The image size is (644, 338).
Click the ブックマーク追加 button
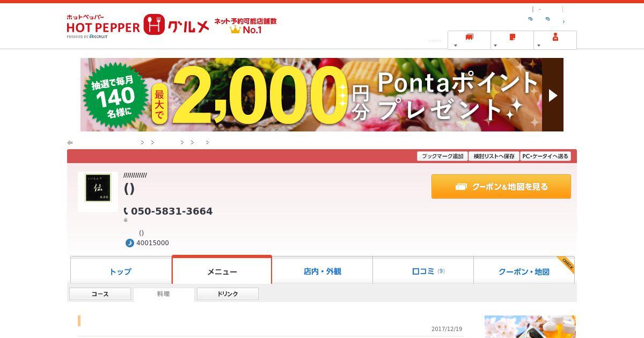click(442, 156)
